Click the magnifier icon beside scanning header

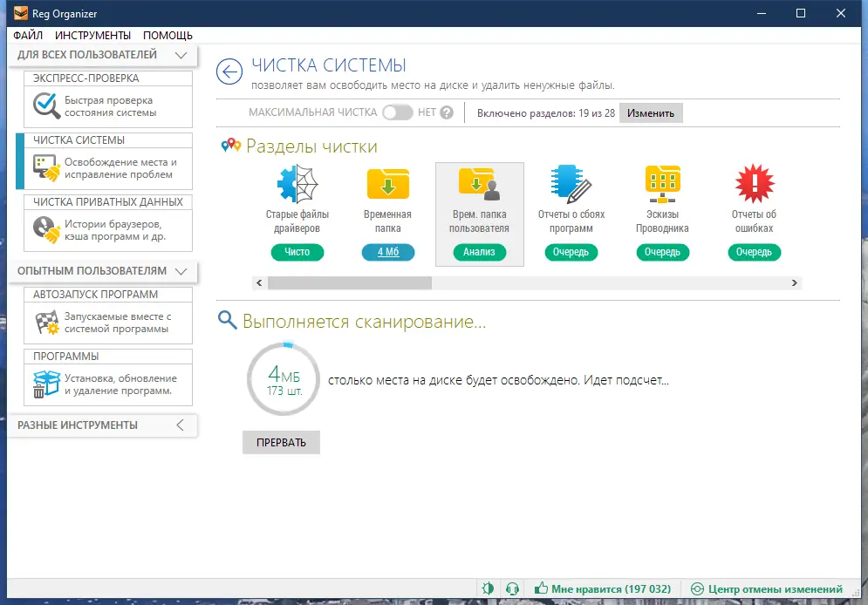[x=227, y=320]
